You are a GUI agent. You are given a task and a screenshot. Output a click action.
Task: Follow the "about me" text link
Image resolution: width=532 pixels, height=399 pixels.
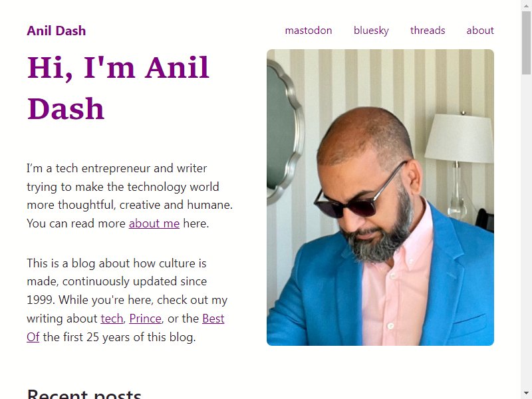click(x=154, y=223)
